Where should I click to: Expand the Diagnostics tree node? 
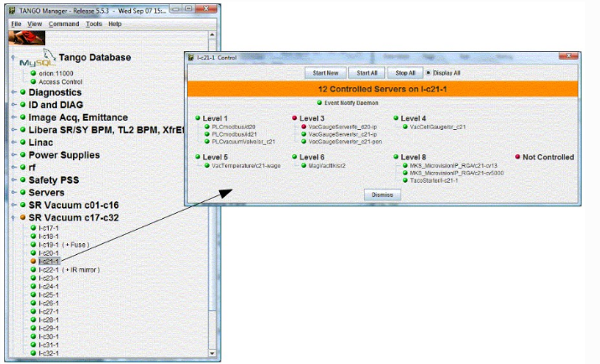13,92
